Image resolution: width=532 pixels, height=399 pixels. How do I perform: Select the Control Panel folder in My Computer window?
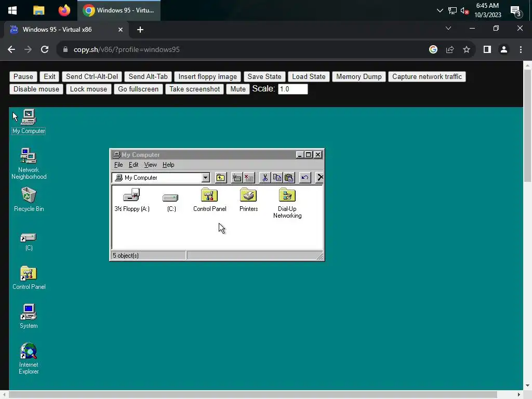pos(209,200)
